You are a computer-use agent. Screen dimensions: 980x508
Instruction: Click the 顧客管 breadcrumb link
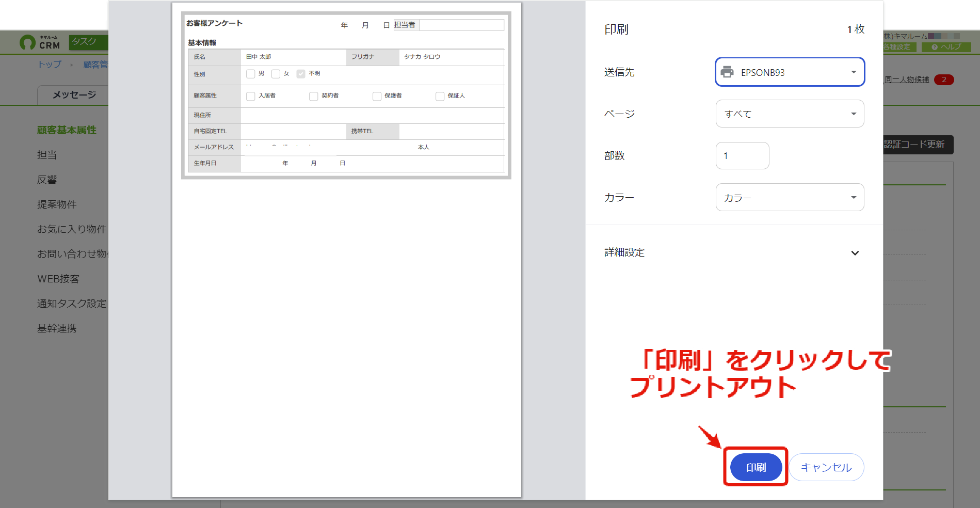95,65
